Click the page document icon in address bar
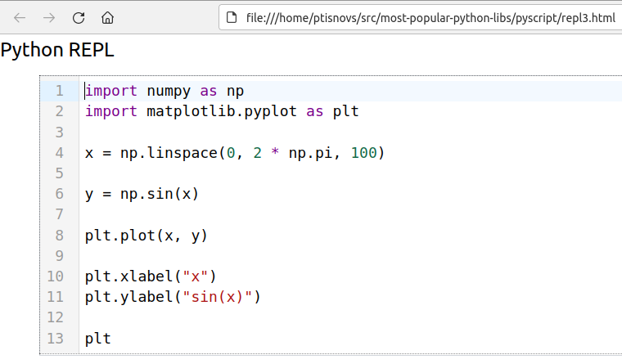Screen dimensions: 622x364 pyautogui.click(x=232, y=17)
